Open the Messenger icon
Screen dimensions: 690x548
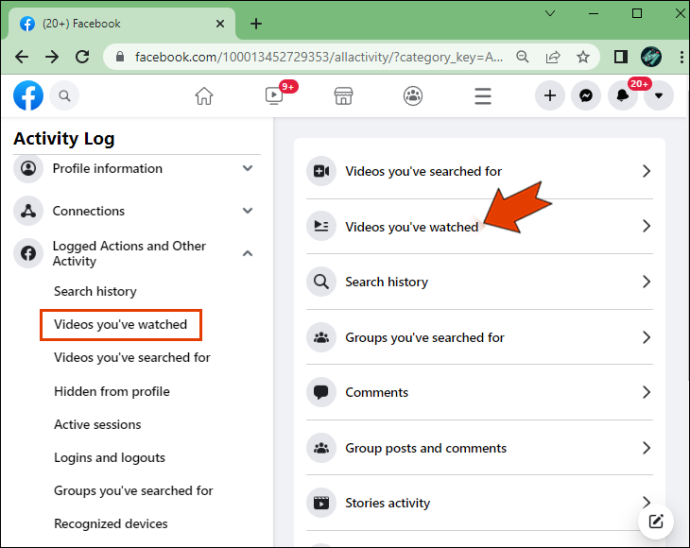(586, 96)
